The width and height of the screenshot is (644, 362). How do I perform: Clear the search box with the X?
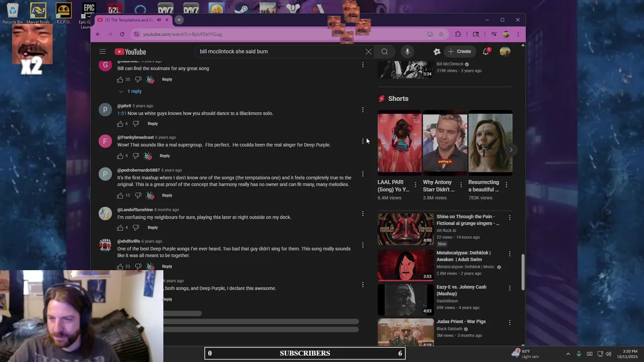[x=368, y=52]
